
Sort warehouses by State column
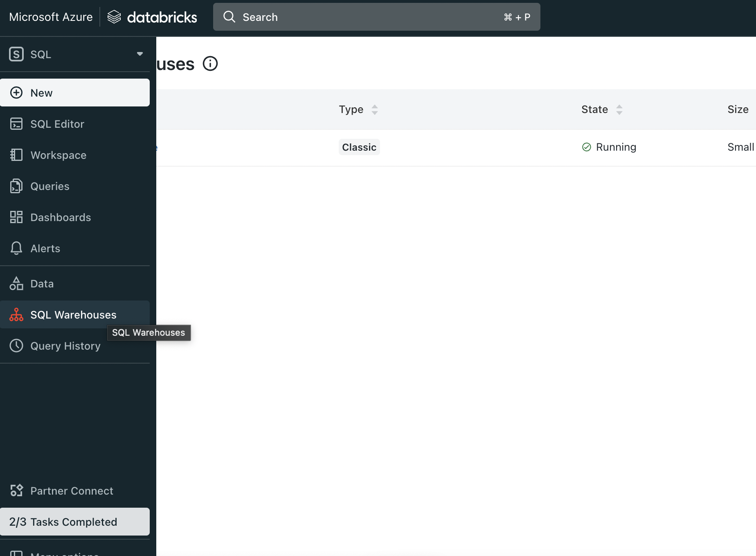point(619,109)
